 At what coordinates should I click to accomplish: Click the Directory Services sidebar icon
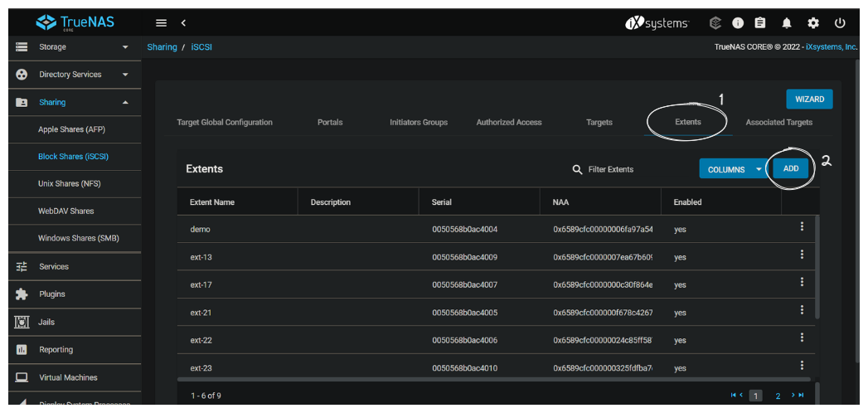pos(22,75)
